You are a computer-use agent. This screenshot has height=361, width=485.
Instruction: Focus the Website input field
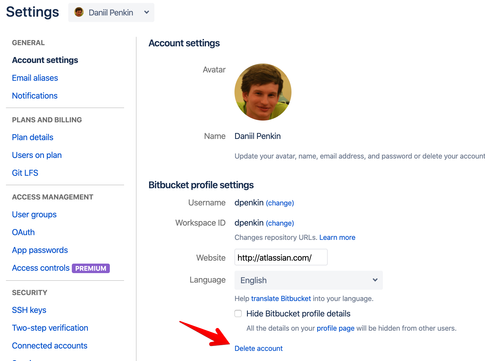281,257
